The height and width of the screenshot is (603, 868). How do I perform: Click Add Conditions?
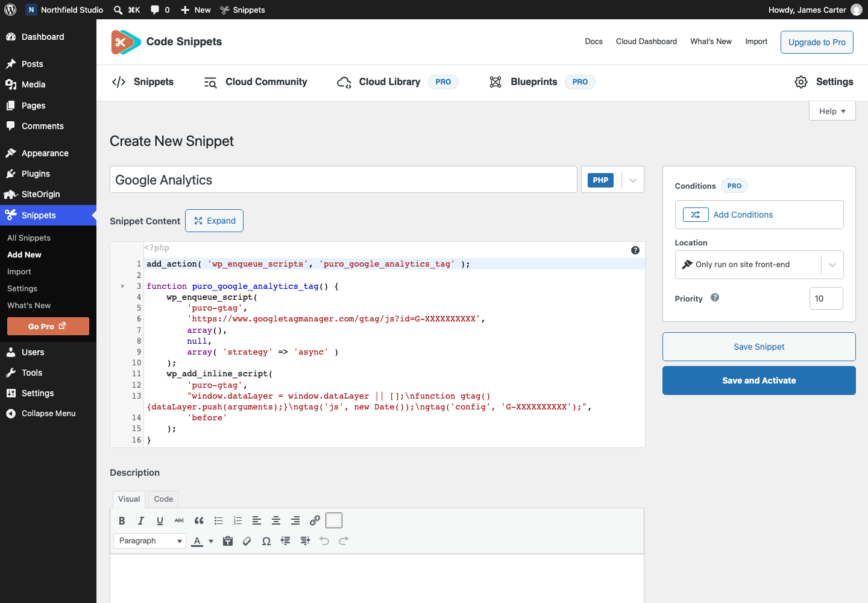coord(759,215)
